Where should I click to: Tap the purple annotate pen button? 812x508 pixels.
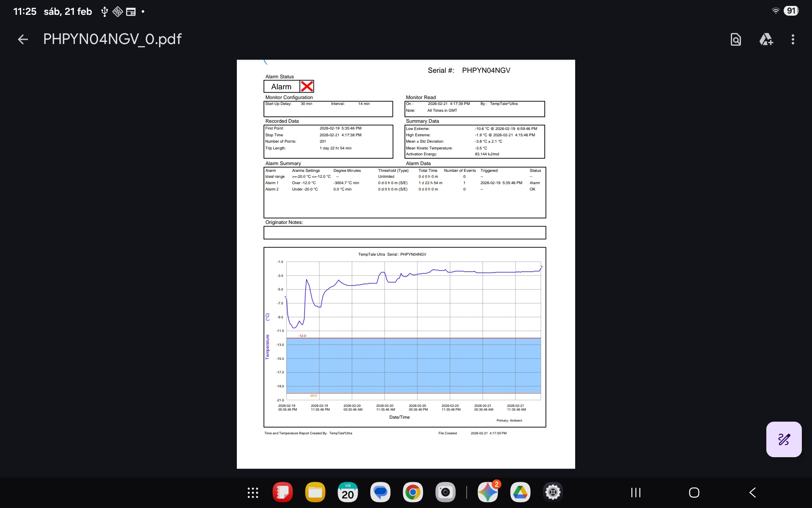click(x=784, y=439)
